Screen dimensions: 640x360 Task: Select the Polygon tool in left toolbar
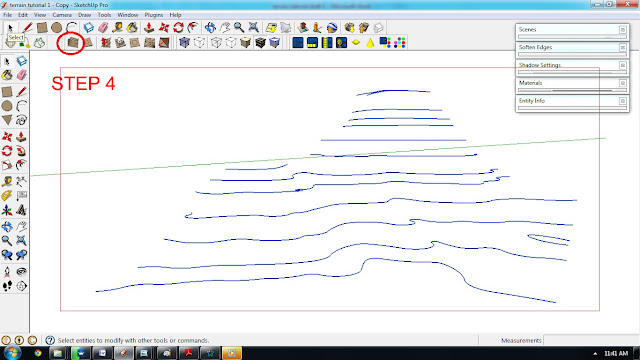[7, 120]
